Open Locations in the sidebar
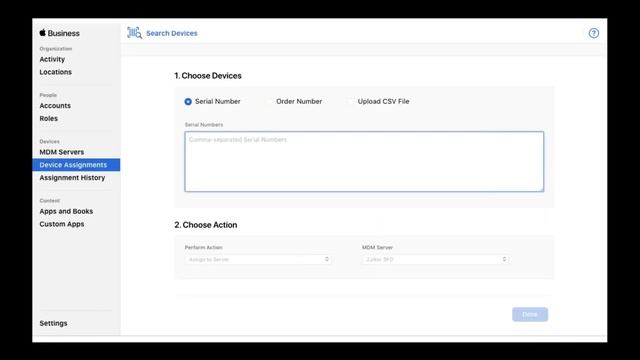 [x=56, y=72]
